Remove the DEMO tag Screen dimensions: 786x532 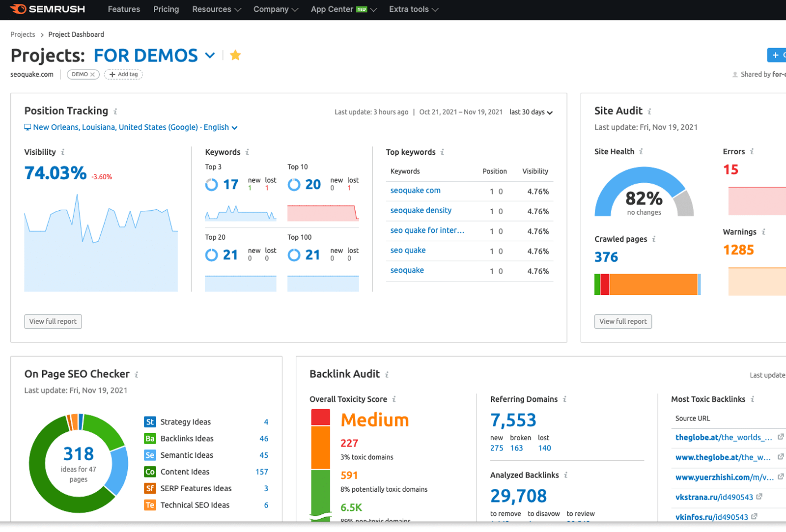click(93, 74)
